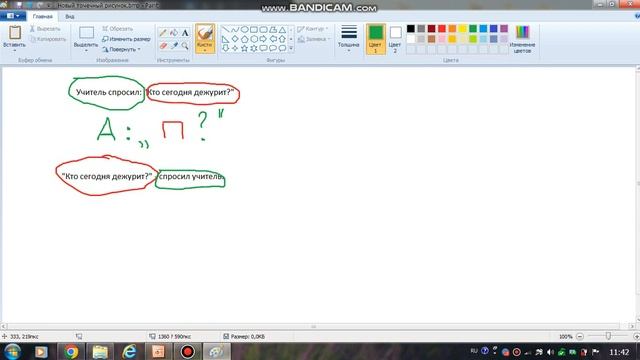This screenshot has width=640, height=360.
Task: Open Изменение цветов edit colors dialog
Action: coord(522,39)
